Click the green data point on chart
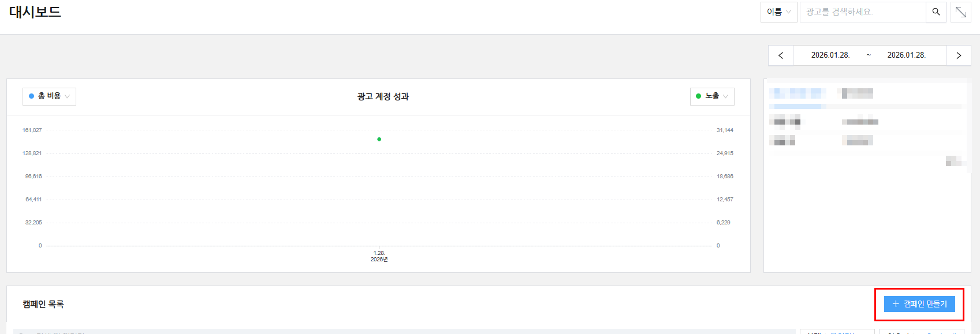 click(x=379, y=139)
